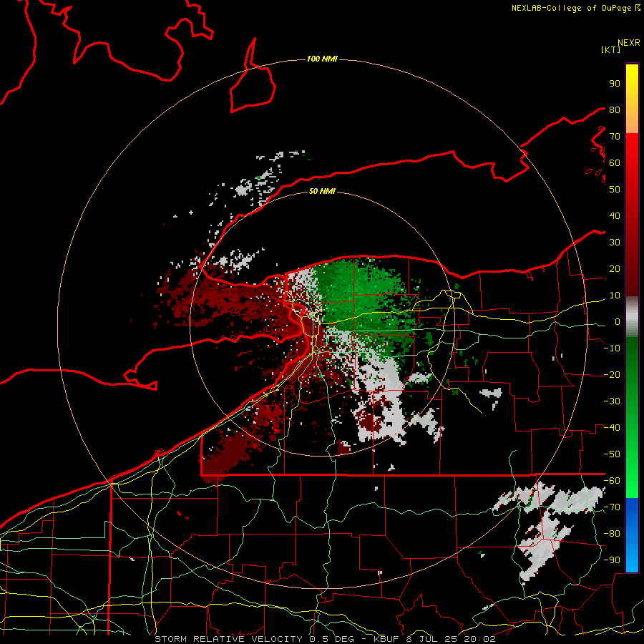Click the -10 value on the velocity scale
644x644 pixels.
click(612, 348)
